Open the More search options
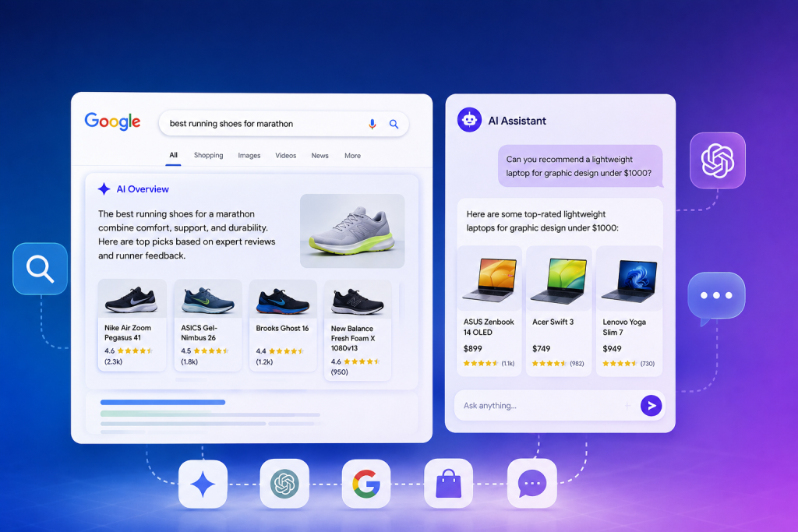 (x=352, y=156)
